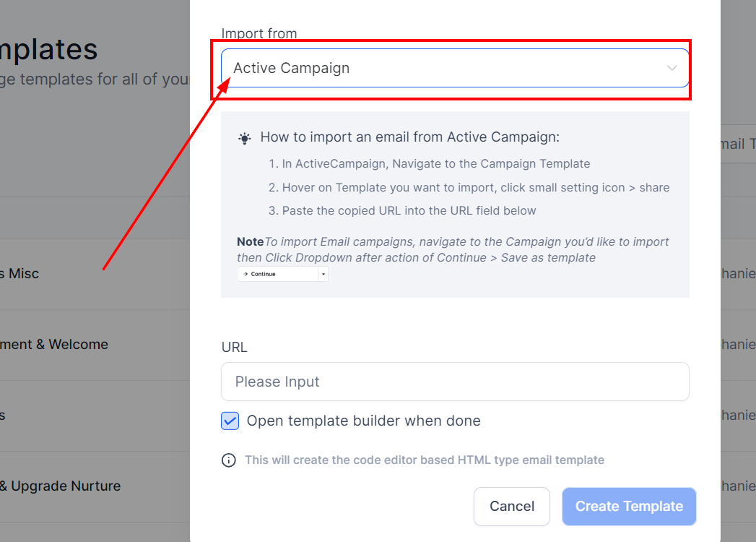756x542 pixels.
Task: Click the info circle icon near HTML note
Action: [229, 460]
